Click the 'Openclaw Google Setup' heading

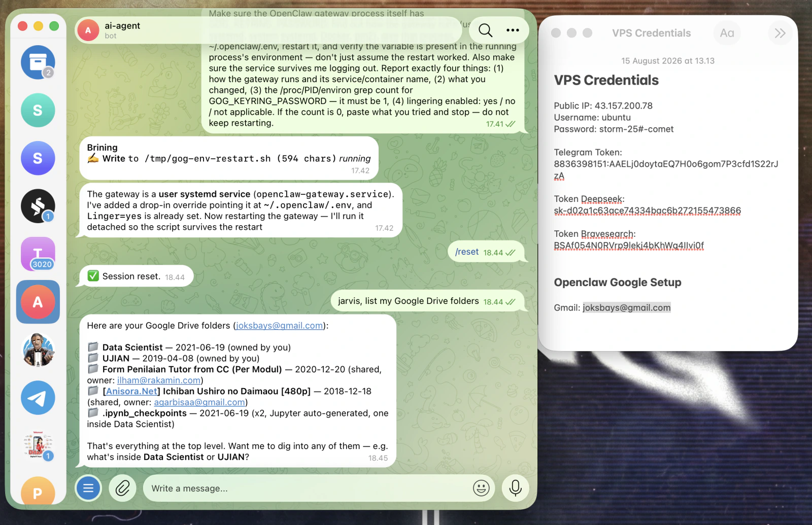(618, 283)
